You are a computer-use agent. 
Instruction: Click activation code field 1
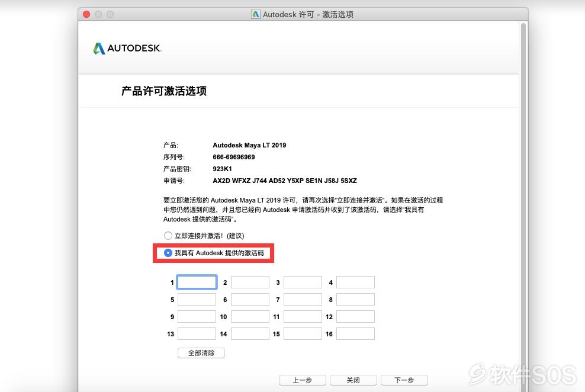[x=197, y=282]
